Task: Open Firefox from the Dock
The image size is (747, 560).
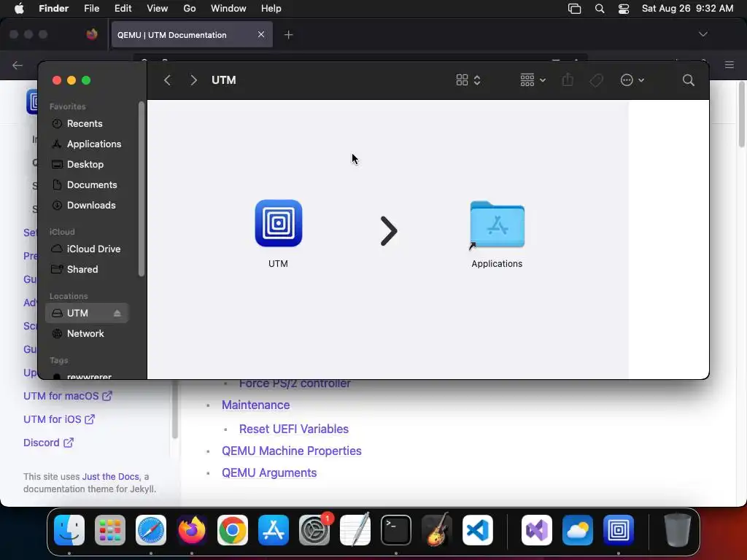Action: [x=192, y=530]
